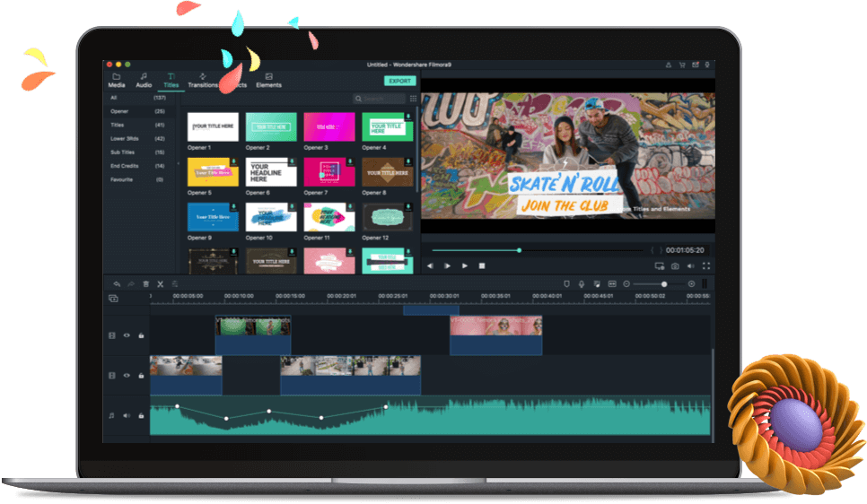Collapse the category sidebar with the arrow
Screen dimensions: 867x504
pos(178,163)
